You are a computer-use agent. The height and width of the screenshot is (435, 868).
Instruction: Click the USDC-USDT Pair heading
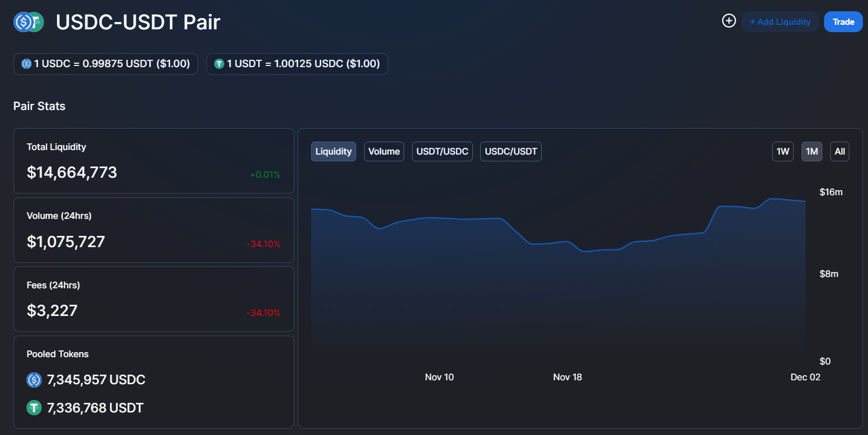pos(138,22)
